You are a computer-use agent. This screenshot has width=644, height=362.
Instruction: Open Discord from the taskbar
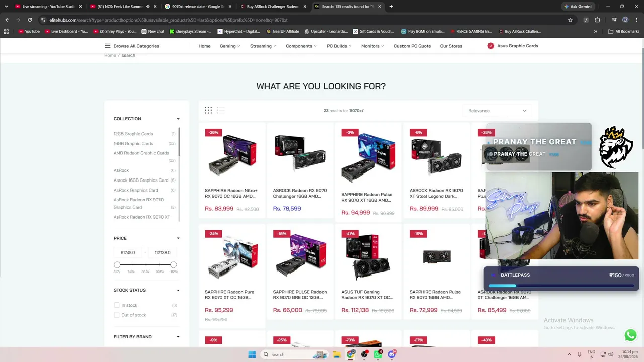pos(392,354)
